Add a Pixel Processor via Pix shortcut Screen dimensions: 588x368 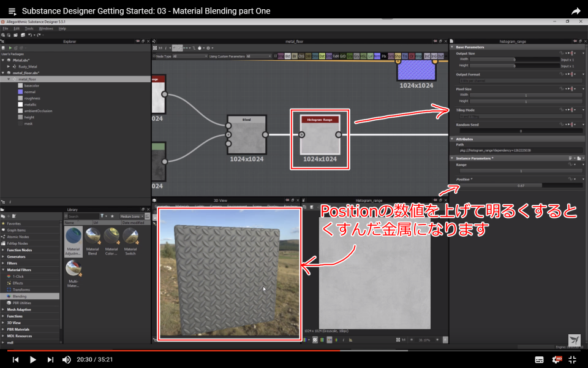point(383,56)
